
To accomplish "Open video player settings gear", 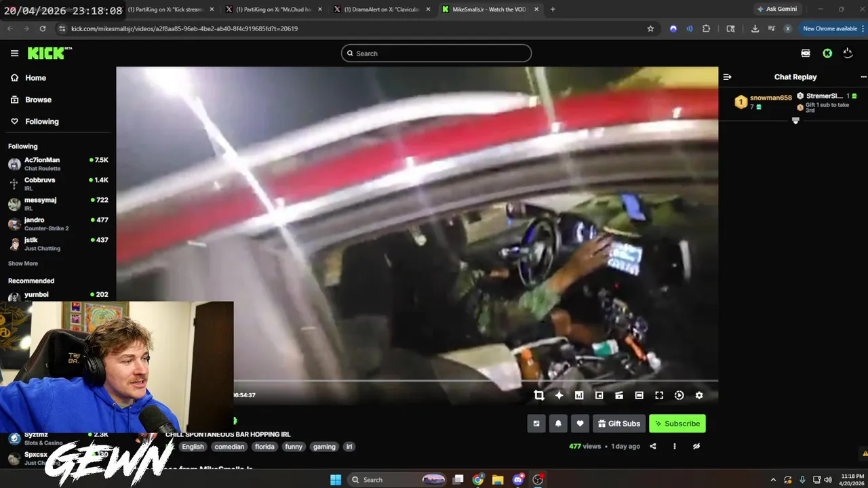I will (x=699, y=395).
